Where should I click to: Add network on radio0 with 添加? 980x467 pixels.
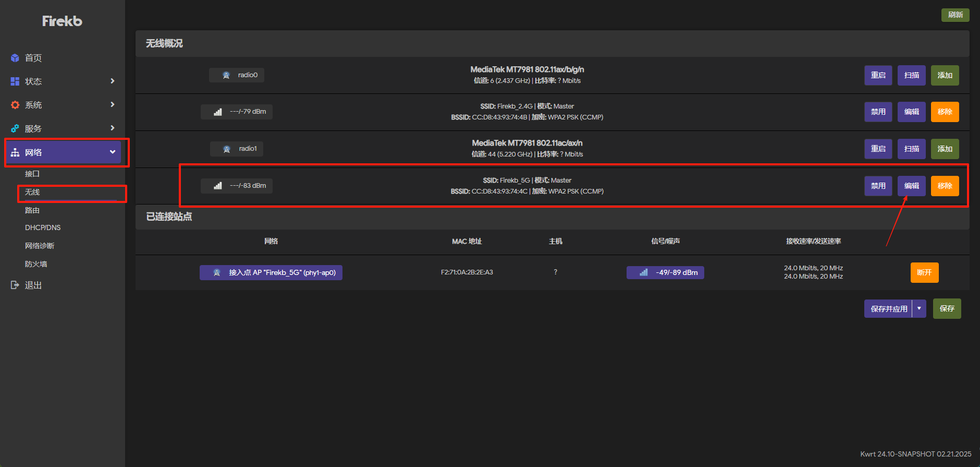(x=945, y=75)
